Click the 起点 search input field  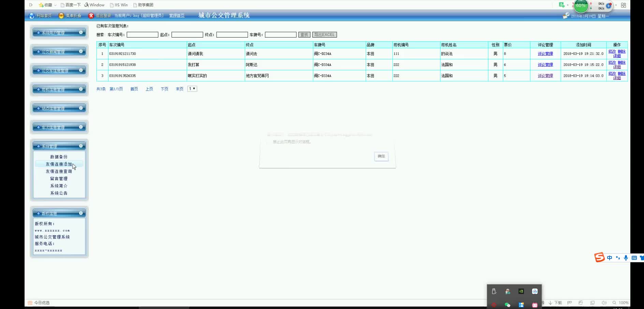tap(187, 34)
